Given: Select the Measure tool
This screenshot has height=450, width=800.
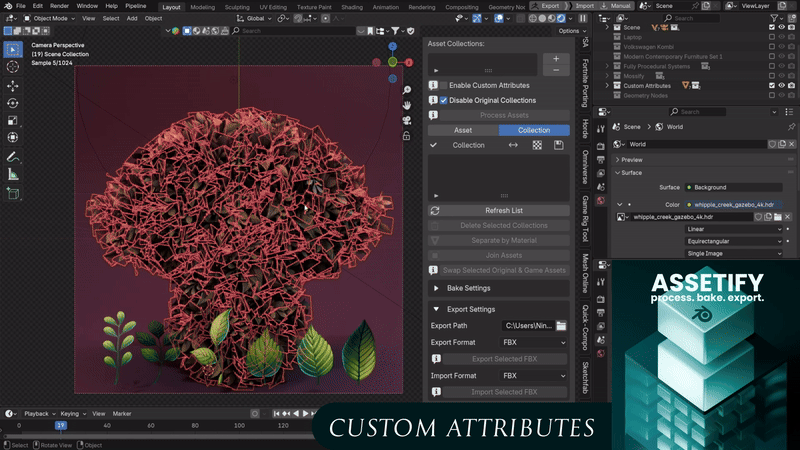Looking at the screenshot, I should pos(13,174).
